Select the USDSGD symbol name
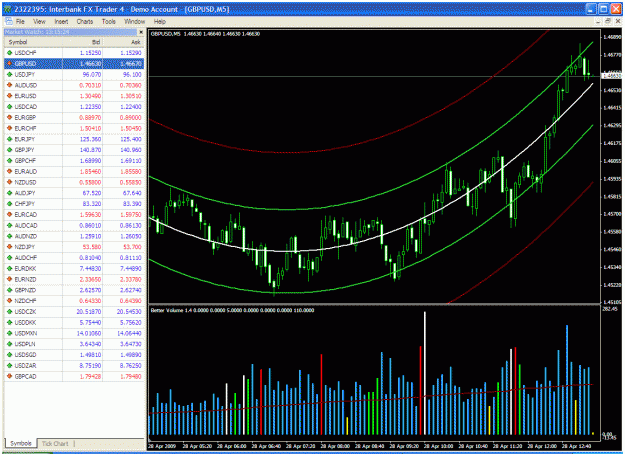The height and width of the screenshot is (454, 625). tap(25, 354)
